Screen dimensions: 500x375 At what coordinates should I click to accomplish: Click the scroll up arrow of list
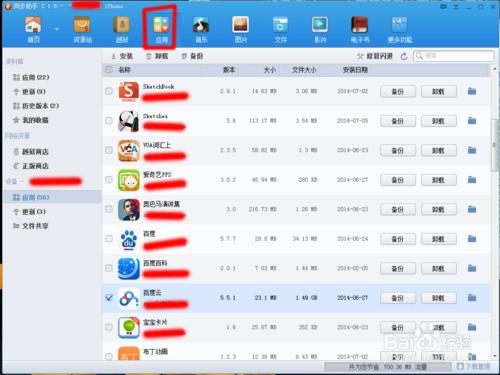tap(494, 69)
